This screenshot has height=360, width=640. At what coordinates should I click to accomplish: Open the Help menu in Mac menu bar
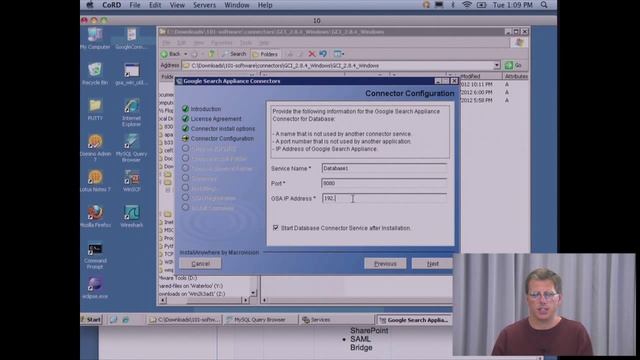tap(265, 5)
